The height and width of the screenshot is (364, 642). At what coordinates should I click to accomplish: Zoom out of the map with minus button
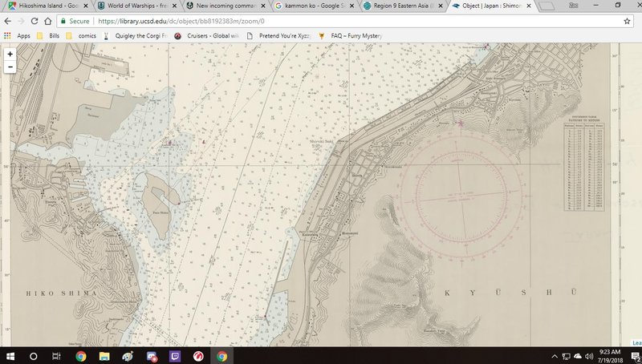(x=10, y=67)
